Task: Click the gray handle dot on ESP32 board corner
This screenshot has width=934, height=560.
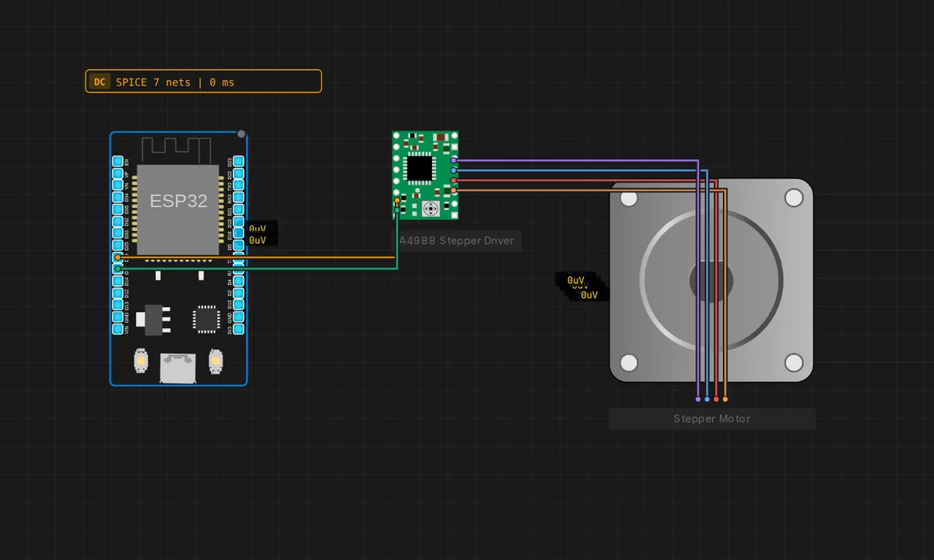Action: click(x=241, y=134)
